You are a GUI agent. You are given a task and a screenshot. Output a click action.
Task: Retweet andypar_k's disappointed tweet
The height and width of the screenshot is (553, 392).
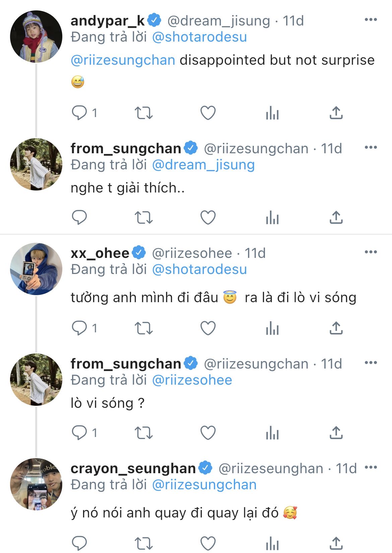tap(143, 113)
